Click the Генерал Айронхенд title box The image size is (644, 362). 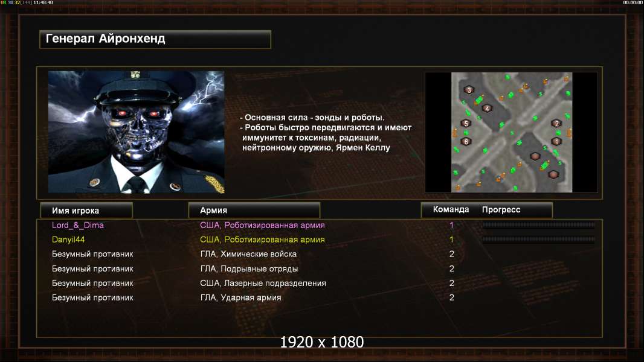[155, 39]
